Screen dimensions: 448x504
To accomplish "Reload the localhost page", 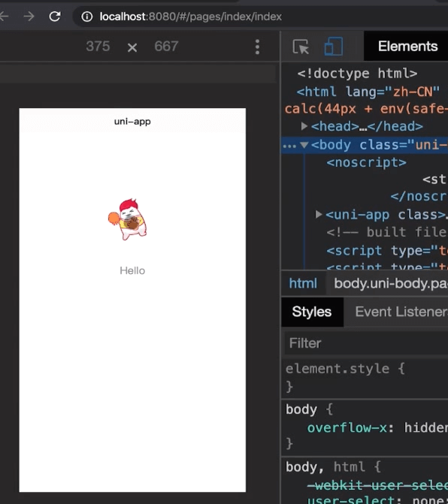I will coord(55,17).
